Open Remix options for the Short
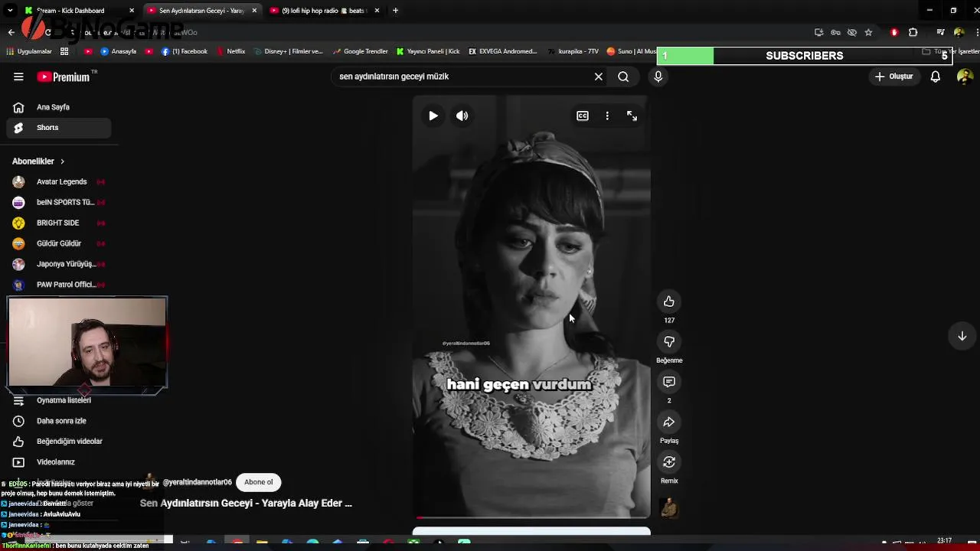 coord(669,462)
